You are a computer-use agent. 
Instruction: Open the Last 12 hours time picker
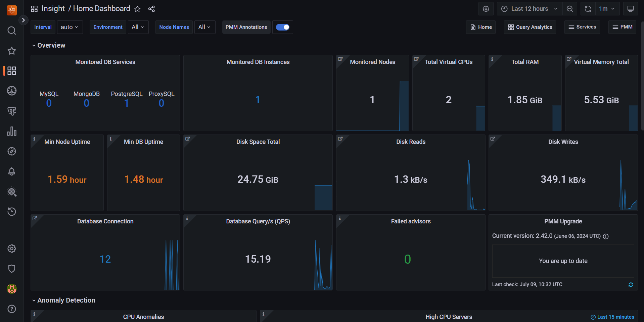[529, 9]
